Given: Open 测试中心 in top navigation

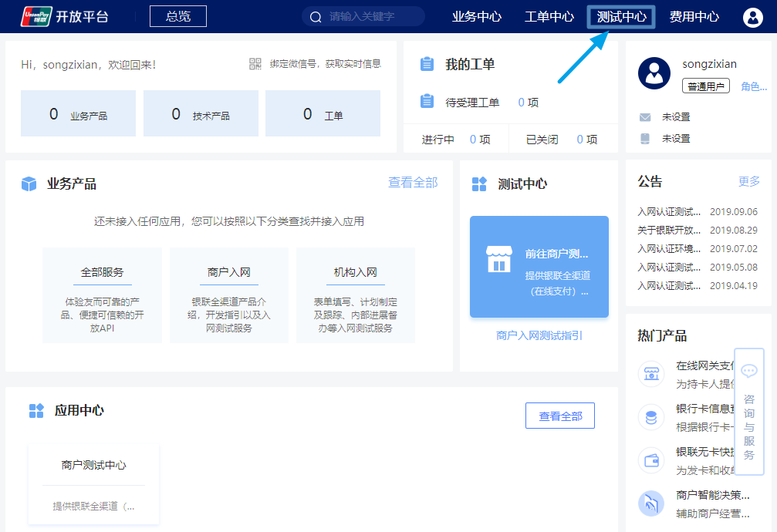Looking at the screenshot, I should [621, 17].
